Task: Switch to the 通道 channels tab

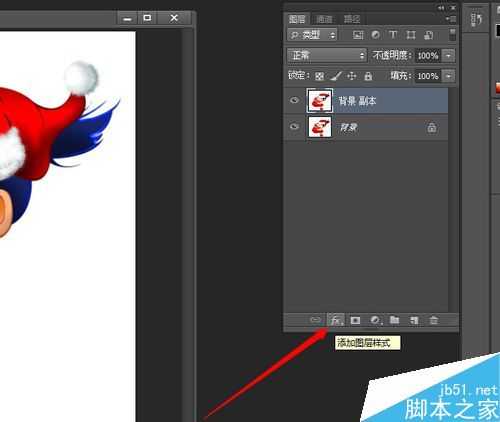Action: click(x=324, y=19)
